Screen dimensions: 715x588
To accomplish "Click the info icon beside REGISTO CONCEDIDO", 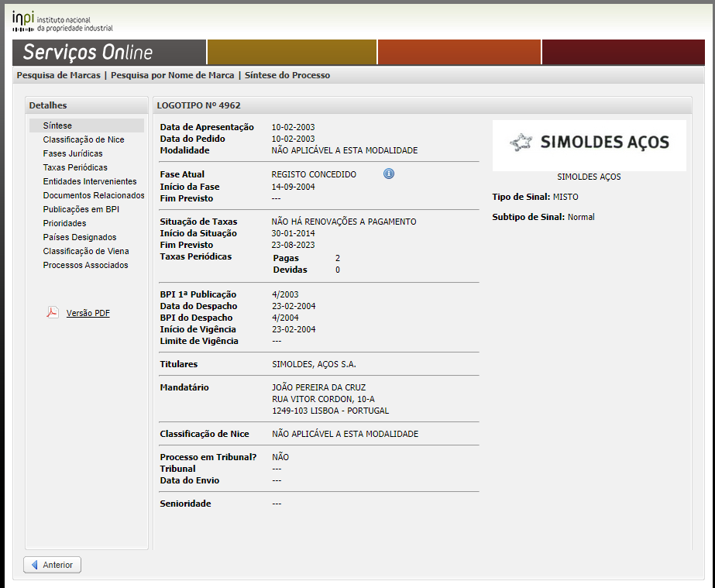I will (389, 174).
